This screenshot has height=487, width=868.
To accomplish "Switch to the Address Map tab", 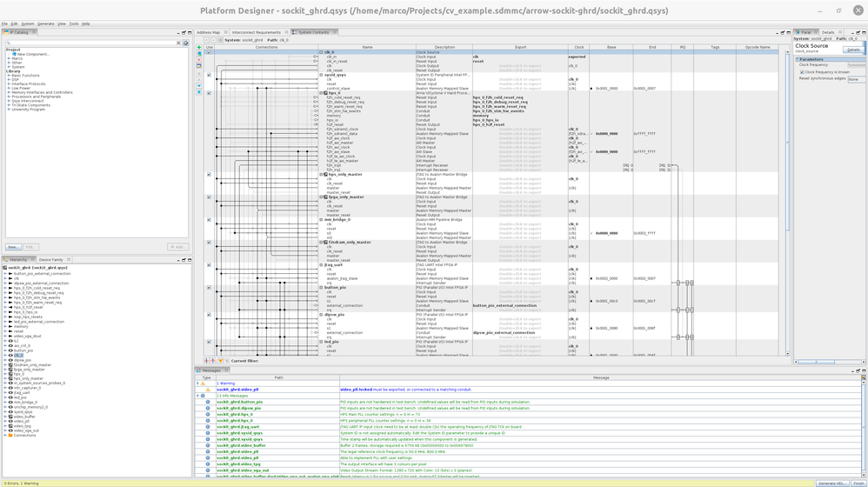I will 209,32.
